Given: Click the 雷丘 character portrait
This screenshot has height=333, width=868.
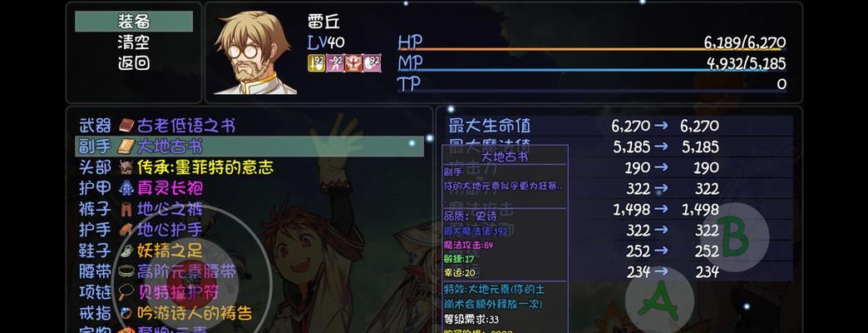Looking at the screenshot, I should [254, 52].
